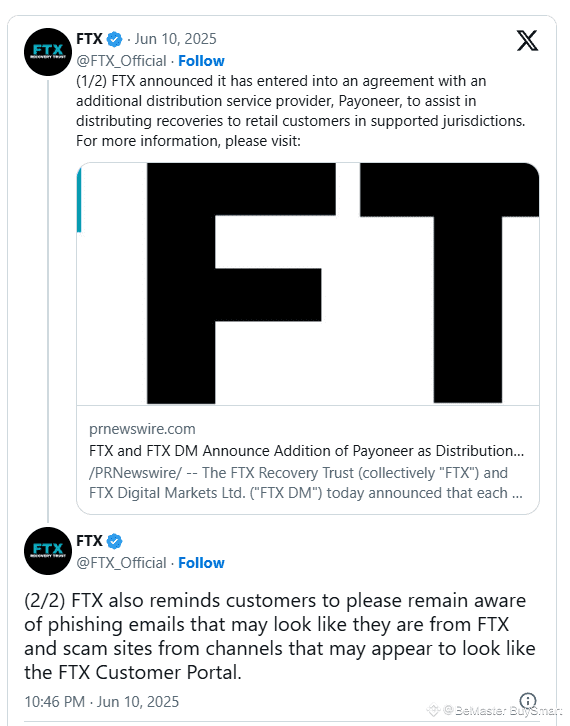Open the second FTX profile avatar
The width and height of the screenshot is (570, 726).
48,551
